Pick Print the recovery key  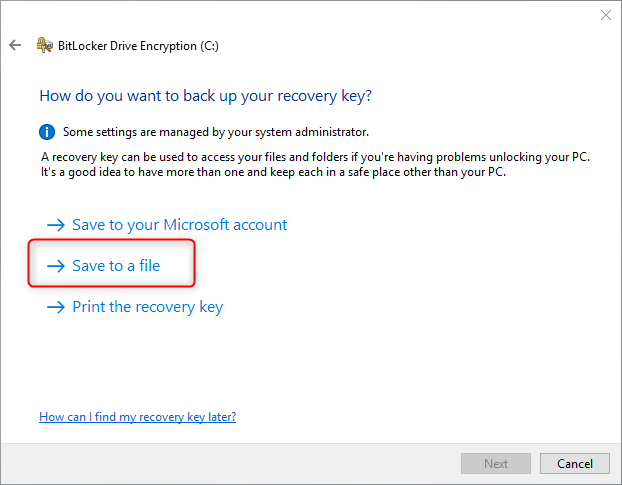click(x=147, y=307)
